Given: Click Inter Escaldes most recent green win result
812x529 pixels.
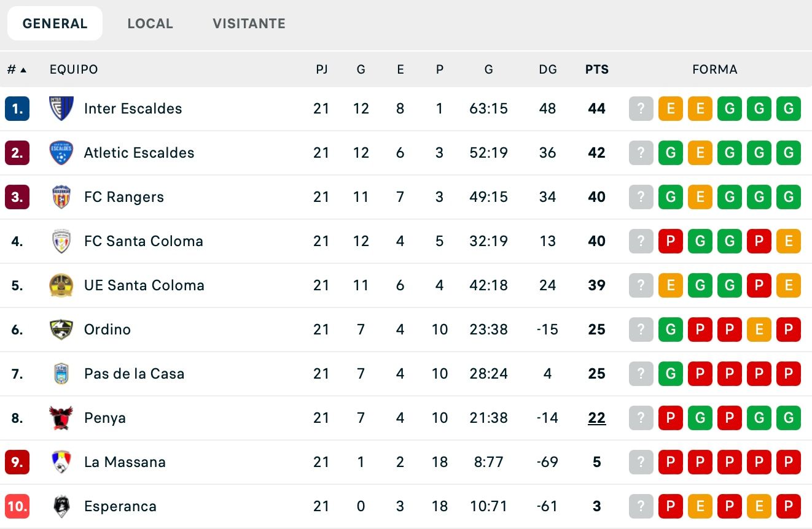Looking at the screenshot, I should pos(788,109).
